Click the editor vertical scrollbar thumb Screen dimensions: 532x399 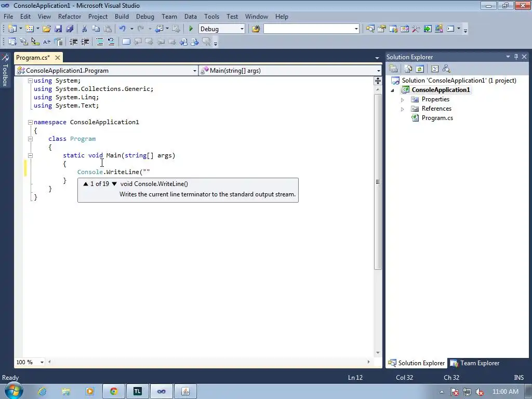378,182
